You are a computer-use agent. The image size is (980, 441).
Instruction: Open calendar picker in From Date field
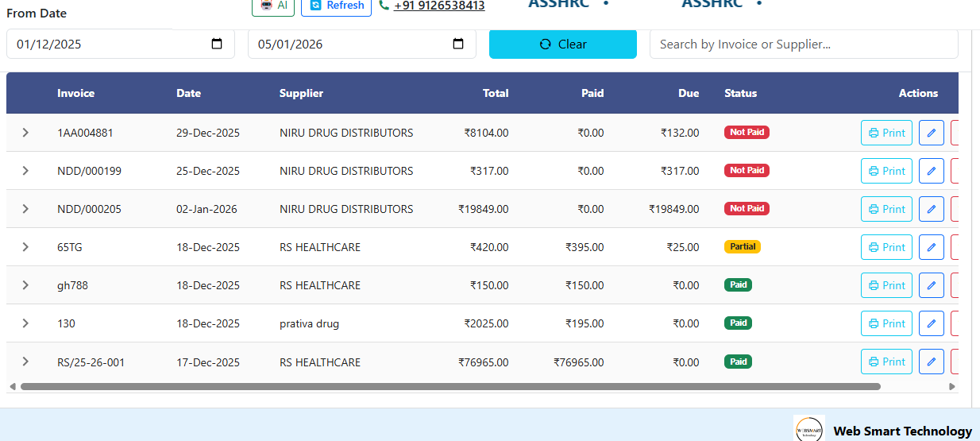click(217, 44)
